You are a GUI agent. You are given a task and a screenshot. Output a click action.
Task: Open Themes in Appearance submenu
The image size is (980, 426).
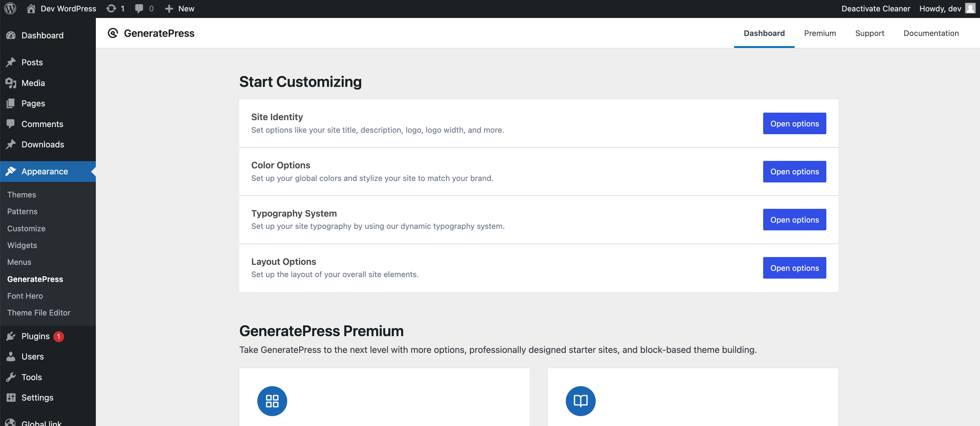22,194
